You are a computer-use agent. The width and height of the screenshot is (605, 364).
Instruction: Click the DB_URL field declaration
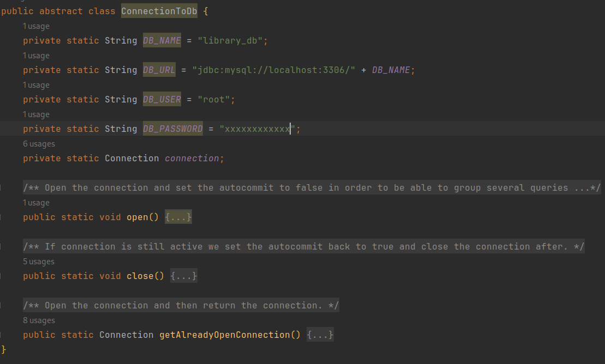point(159,70)
